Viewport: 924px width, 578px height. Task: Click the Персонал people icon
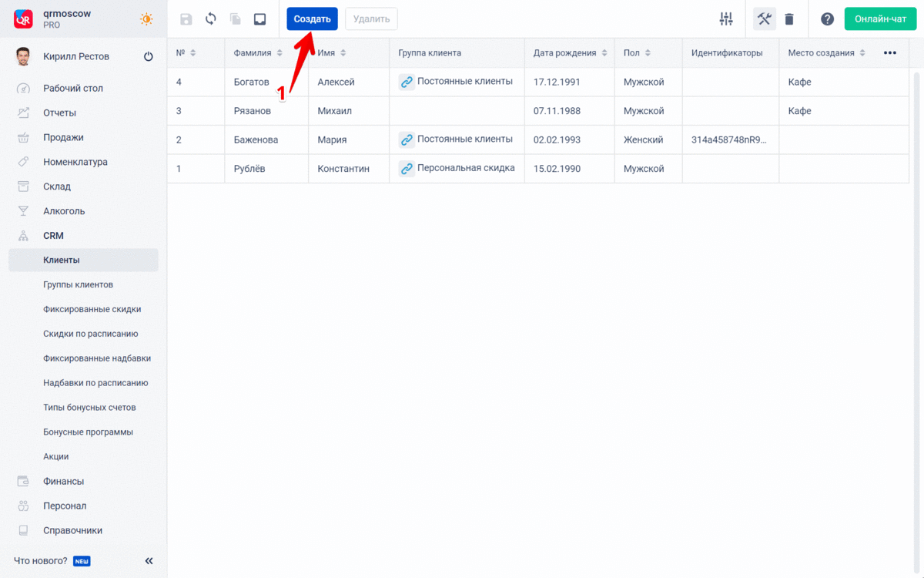click(x=24, y=506)
